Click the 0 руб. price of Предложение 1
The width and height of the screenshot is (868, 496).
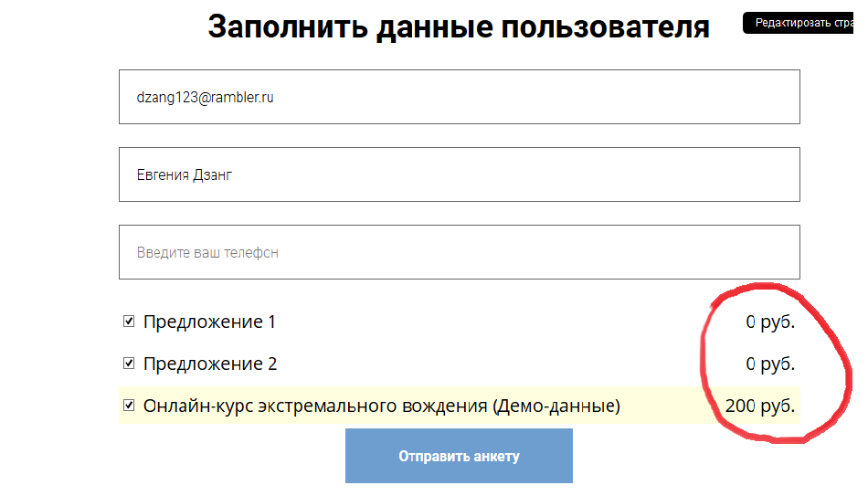pyautogui.click(x=770, y=322)
